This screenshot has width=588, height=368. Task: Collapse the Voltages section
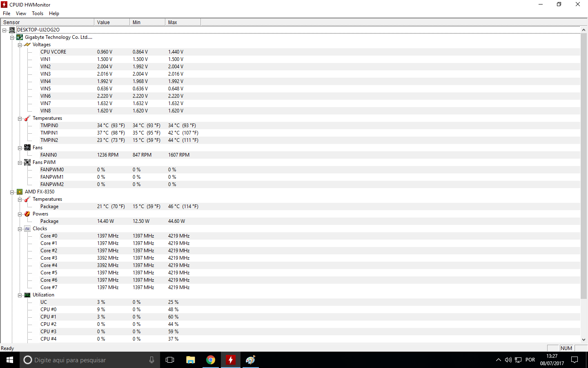[20, 45]
